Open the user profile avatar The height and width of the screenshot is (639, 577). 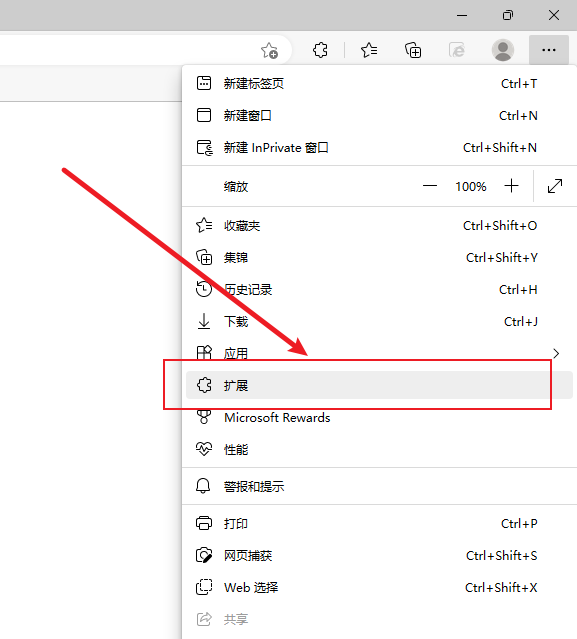pyautogui.click(x=503, y=50)
